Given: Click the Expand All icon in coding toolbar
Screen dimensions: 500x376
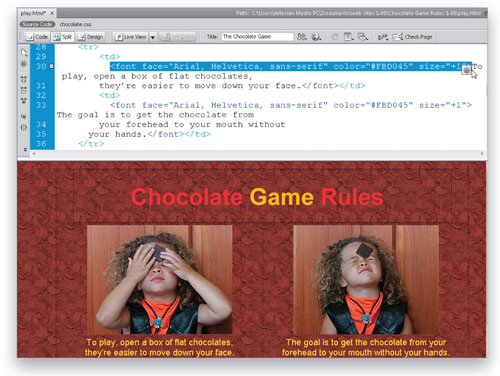Looking at the screenshot, I should (24, 100).
